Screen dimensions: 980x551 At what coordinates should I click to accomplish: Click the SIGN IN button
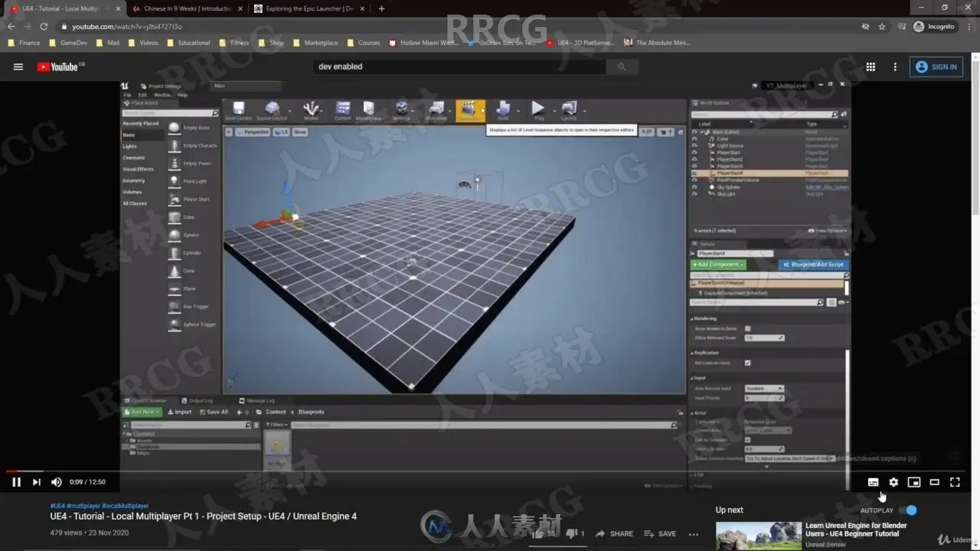[x=936, y=67]
